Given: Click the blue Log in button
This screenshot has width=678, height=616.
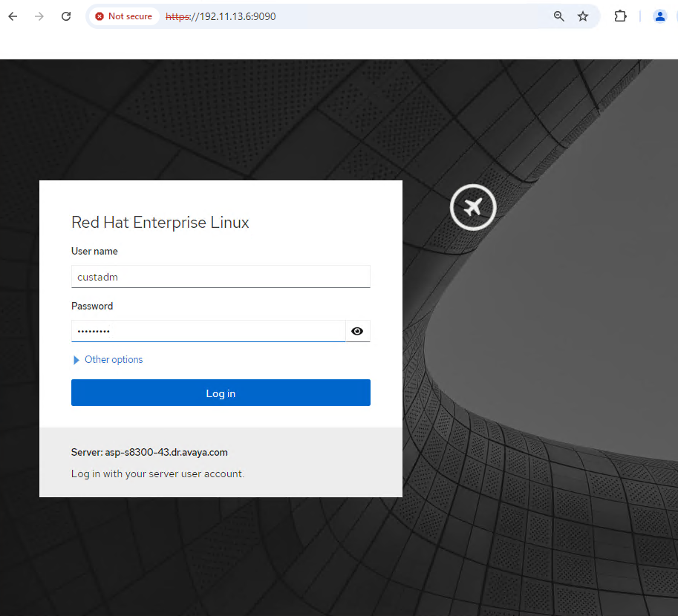Looking at the screenshot, I should click(x=221, y=393).
